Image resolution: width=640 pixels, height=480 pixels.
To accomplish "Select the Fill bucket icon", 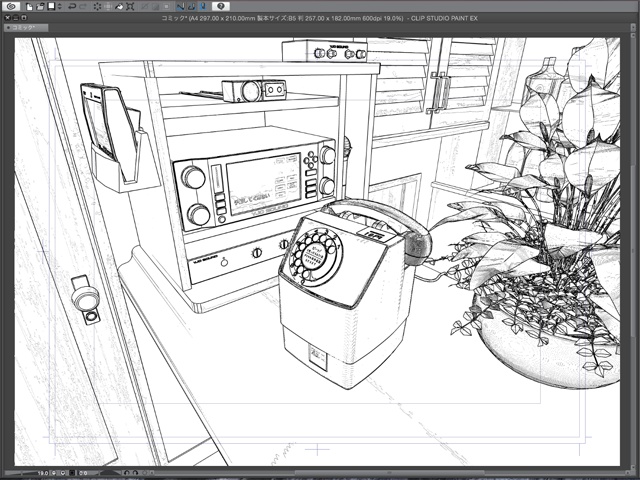I will pos(119,7).
